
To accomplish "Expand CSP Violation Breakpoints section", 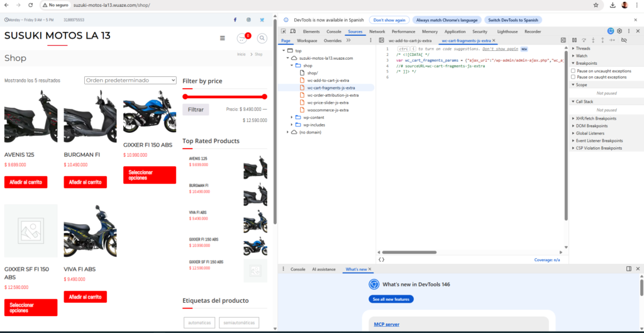I will coord(599,148).
